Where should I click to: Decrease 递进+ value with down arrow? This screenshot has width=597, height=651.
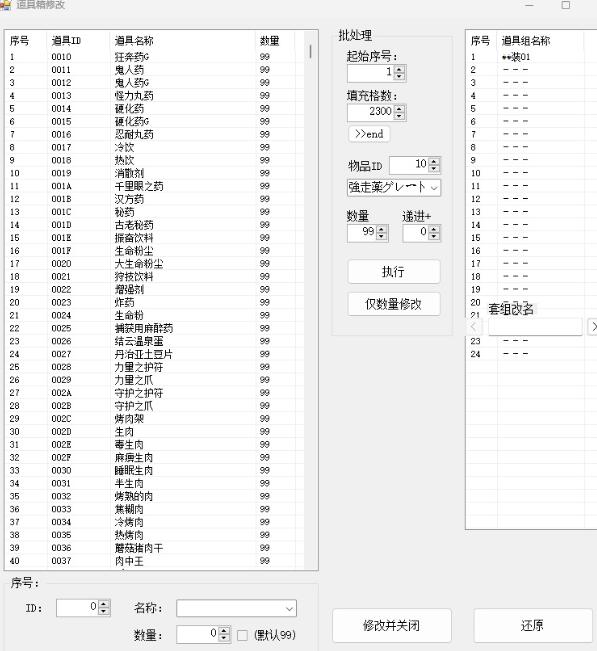click(x=434, y=236)
